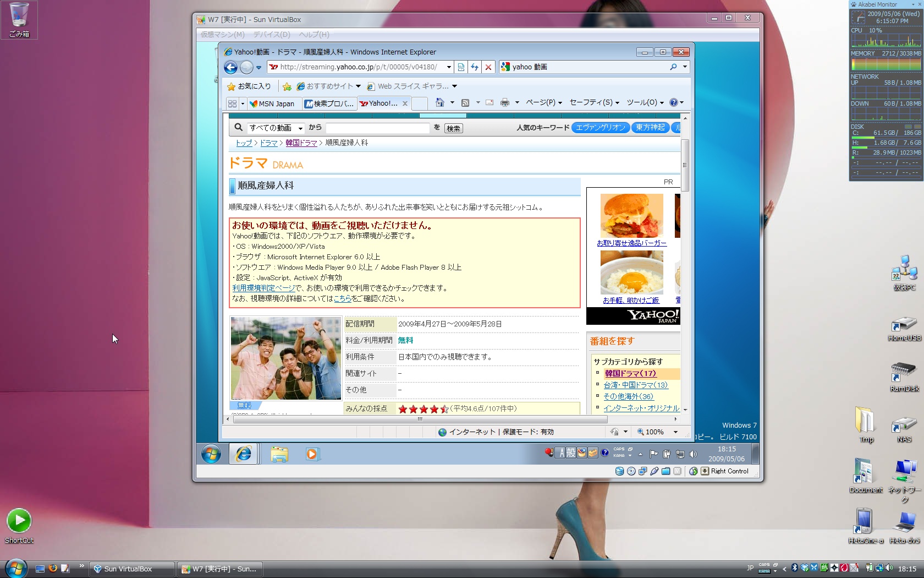Click VirtualBox USB devices indicator icon
The height and width of the screenshot is (578, 924).
pos(654,471)
